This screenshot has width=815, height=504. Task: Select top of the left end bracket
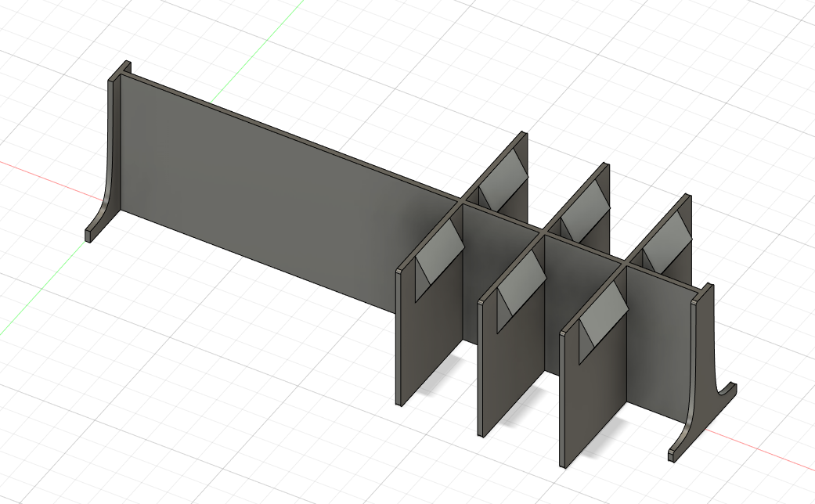point(122,70)
